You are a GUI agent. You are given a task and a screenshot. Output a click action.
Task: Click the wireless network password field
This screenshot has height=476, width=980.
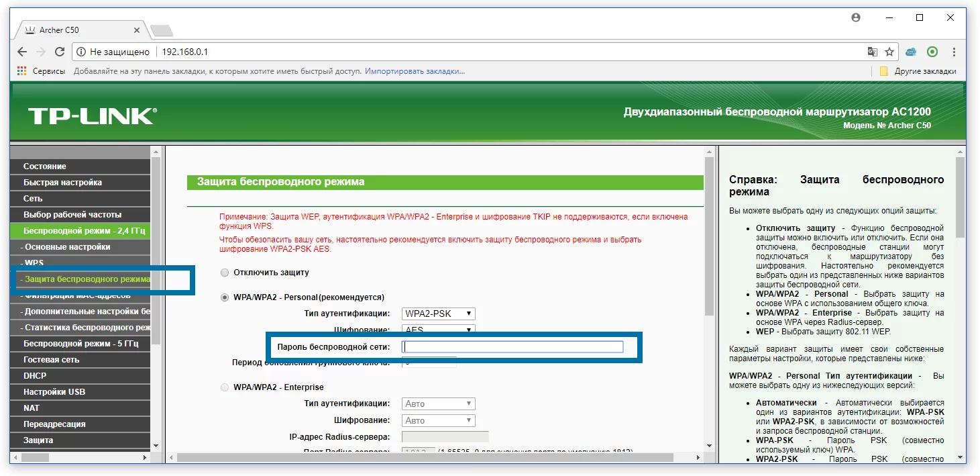coord(512,347)
